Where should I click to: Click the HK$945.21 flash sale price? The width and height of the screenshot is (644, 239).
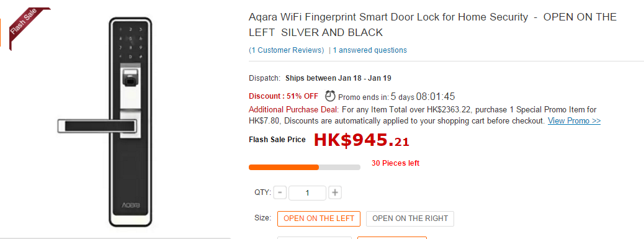(362, 140)
